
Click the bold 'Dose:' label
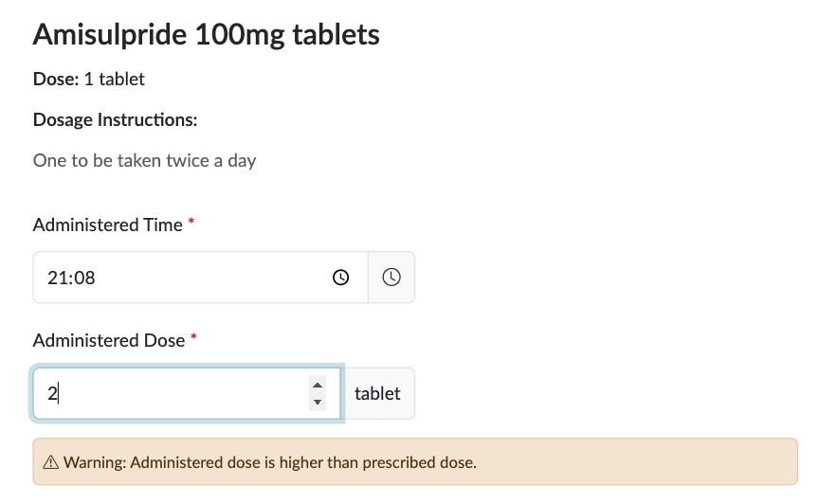coord(55,80)
